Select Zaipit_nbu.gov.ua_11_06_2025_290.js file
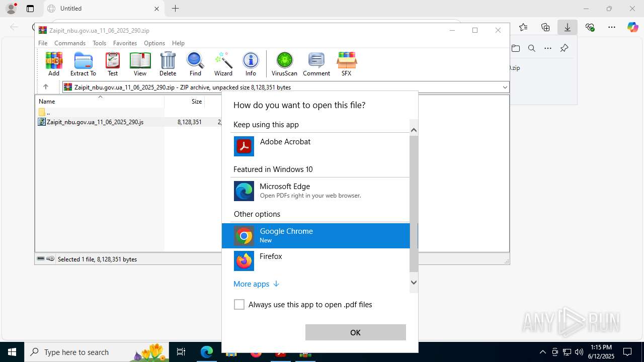This screenshot has width=644, height=362. click(x=95, y=122)
